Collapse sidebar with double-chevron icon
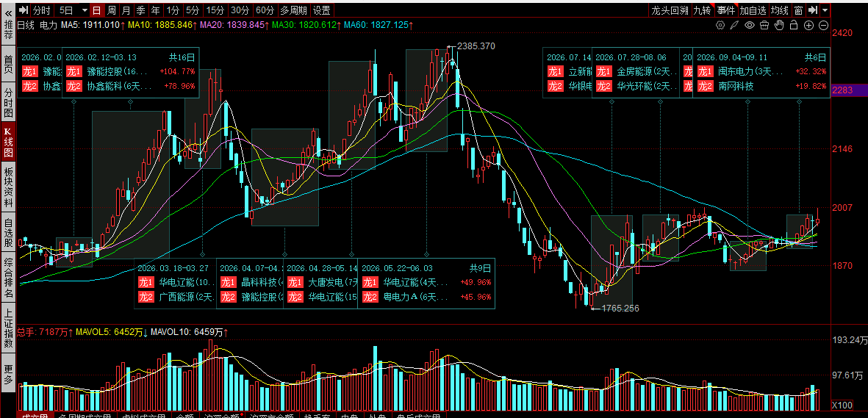This screenshot has height=418, width=868. tap(8, 10)
